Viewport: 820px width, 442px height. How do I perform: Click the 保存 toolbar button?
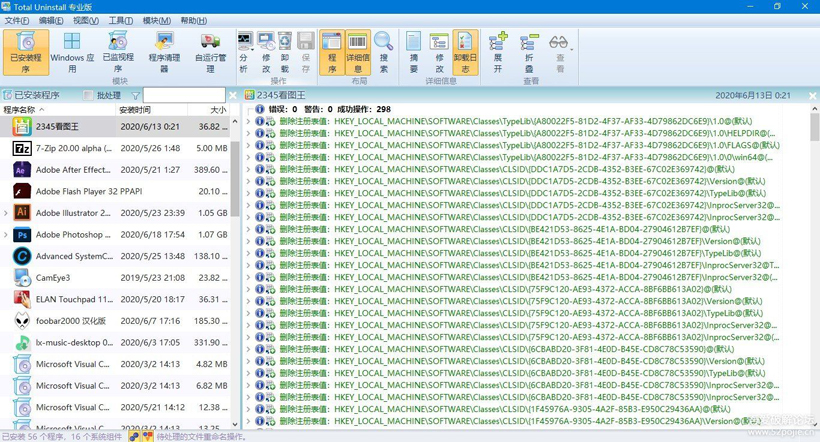[305, 52]
